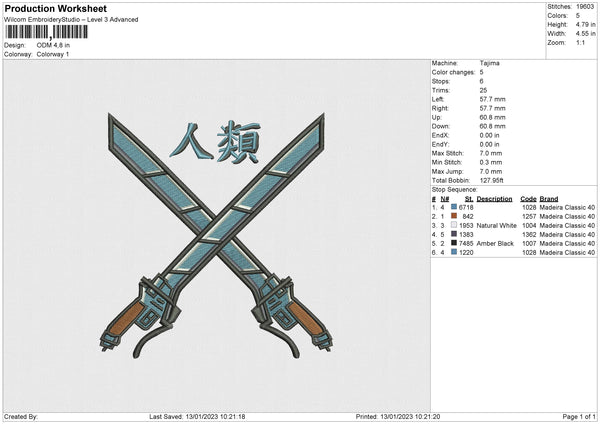Select the Down value '60.8 mm'

(492, 126)
